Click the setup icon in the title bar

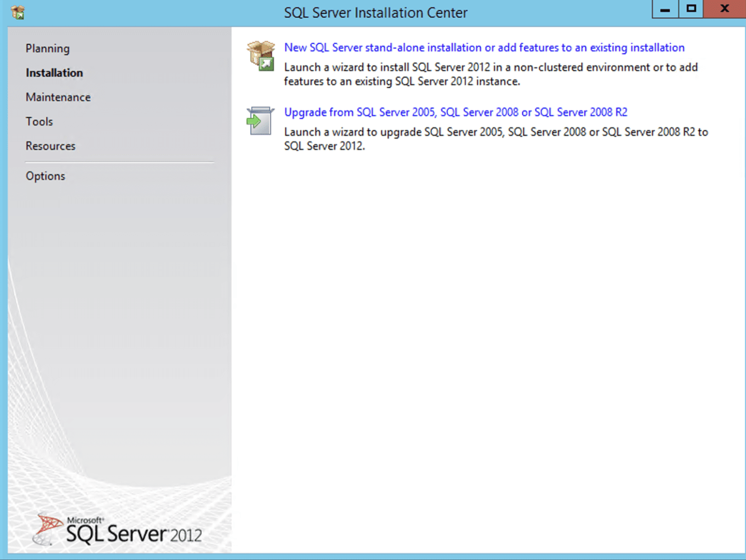[x=18, y=12]
